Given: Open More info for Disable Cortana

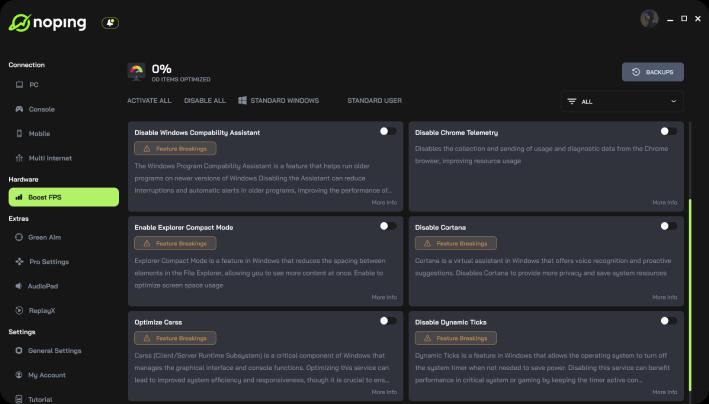Looking at the screenshot, I should tap(665, 297).
